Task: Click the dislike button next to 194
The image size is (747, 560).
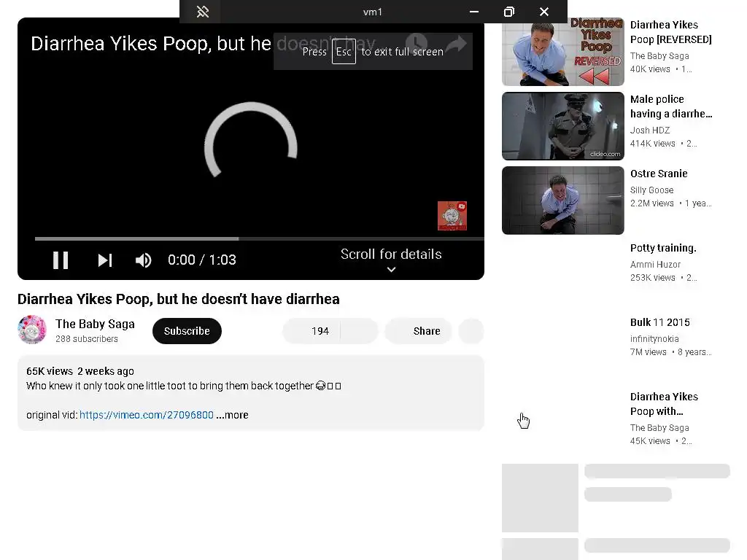Action: coord(359,331)
